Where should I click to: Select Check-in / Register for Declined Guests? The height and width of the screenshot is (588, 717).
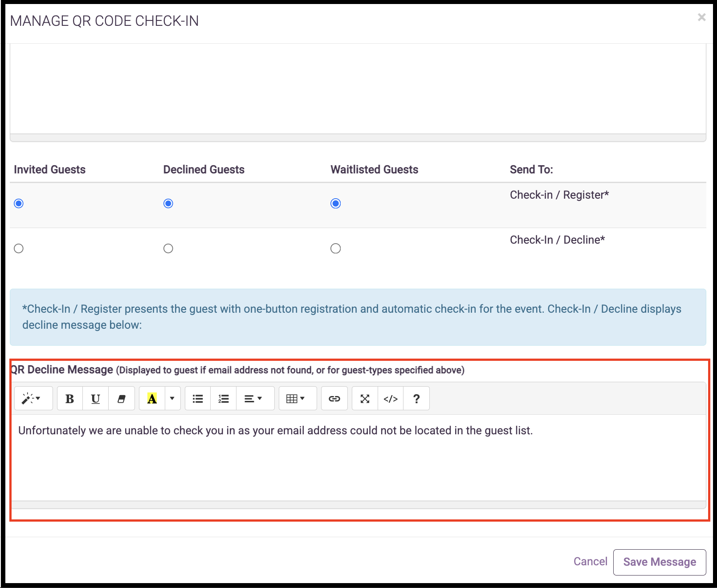(x=168, y=204)
